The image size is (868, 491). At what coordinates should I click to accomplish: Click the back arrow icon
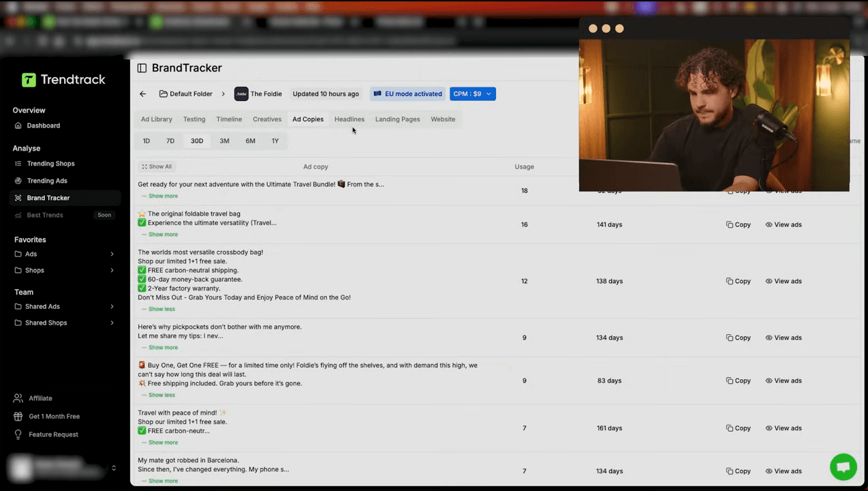tap(142, 94)
